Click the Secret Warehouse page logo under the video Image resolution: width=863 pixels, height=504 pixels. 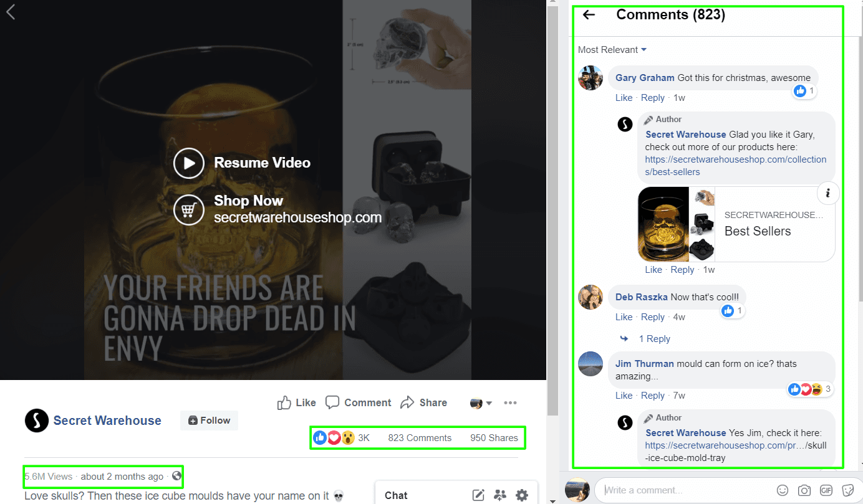coord(37,421)
